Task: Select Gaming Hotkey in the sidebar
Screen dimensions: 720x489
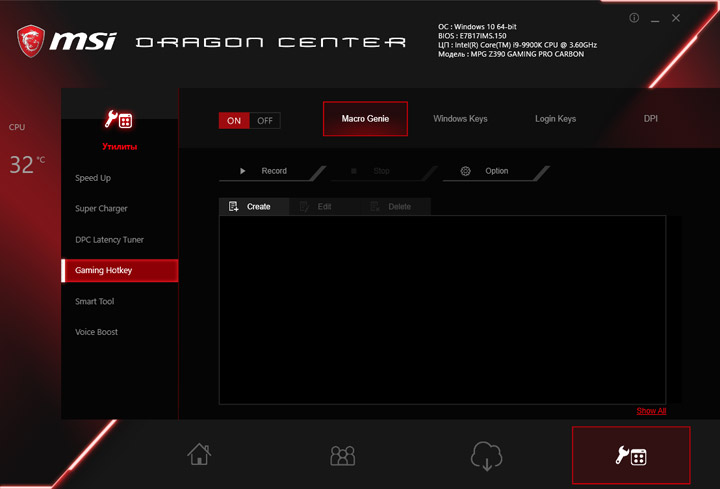Action: [x=119, y=270]
